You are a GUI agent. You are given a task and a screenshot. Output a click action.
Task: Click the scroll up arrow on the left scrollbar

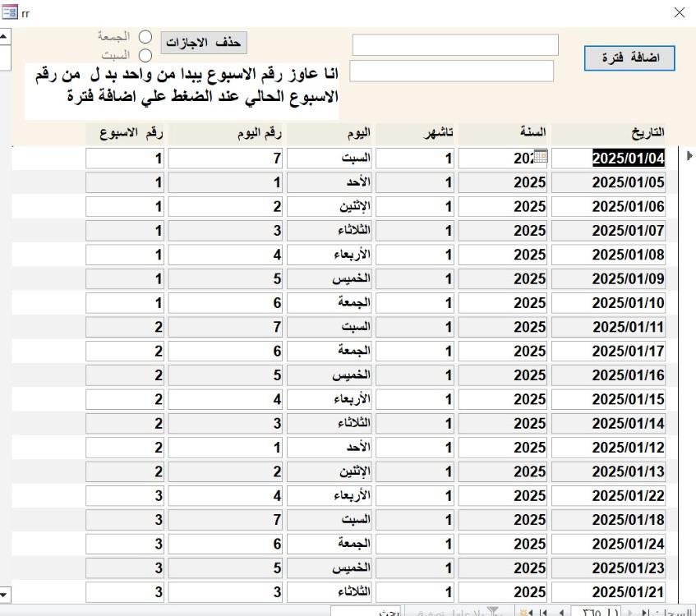coord(4,35)
